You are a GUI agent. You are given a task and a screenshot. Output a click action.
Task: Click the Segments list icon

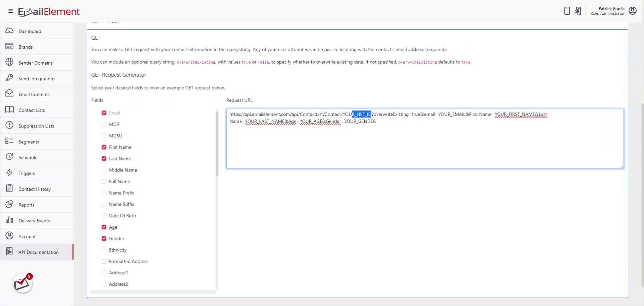pos(9,141)
